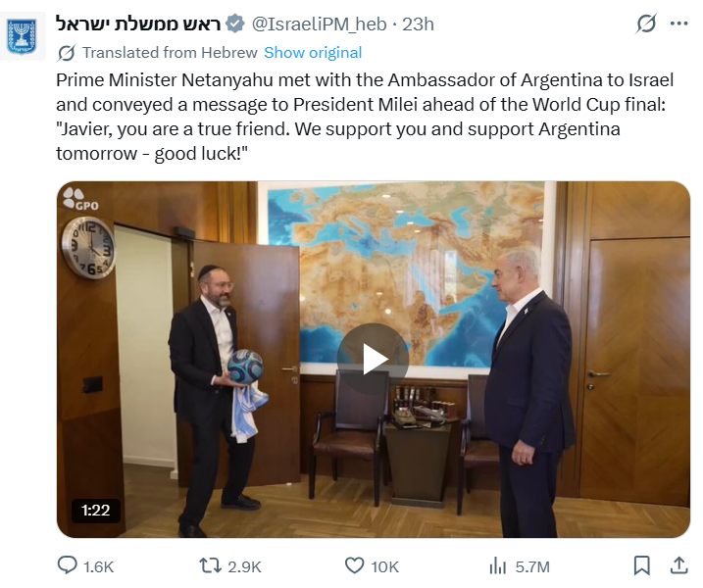Click the 2.9K reposts count
The height and width of the screenshot is (588, 703).
pos(244,567)
